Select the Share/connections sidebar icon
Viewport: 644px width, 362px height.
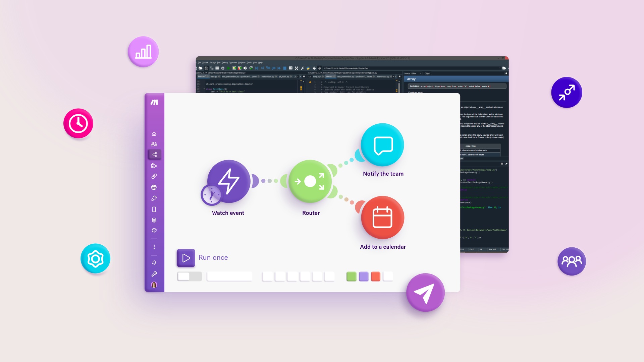click(154, 154)
